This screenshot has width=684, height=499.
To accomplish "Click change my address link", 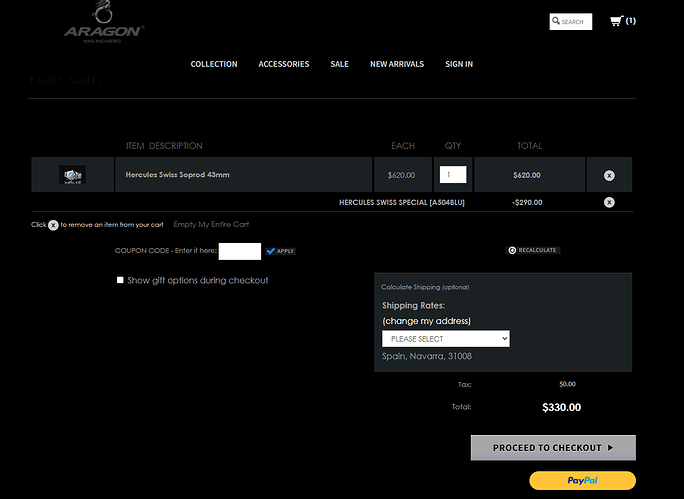I will 426,321.
